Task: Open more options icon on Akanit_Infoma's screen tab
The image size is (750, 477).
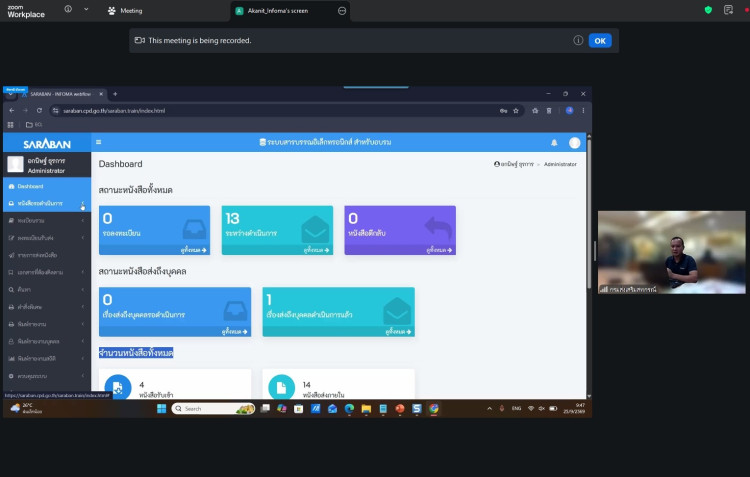Action: (x=342, y=11)
